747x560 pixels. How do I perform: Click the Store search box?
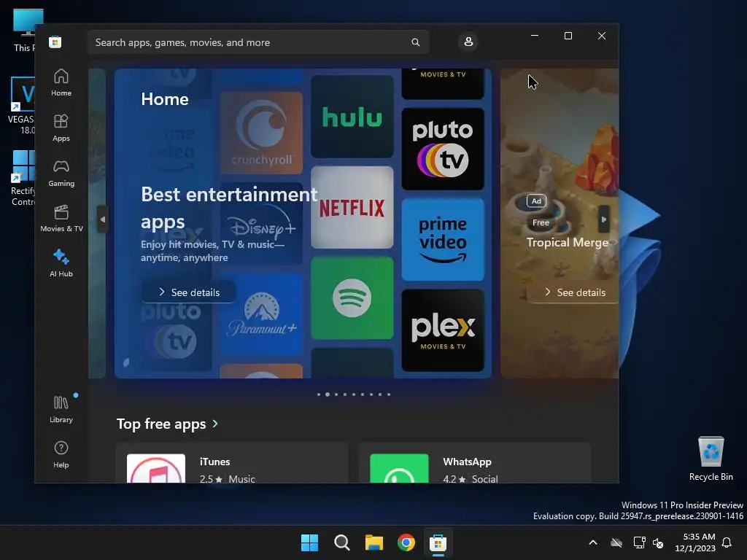click(258, 42)
